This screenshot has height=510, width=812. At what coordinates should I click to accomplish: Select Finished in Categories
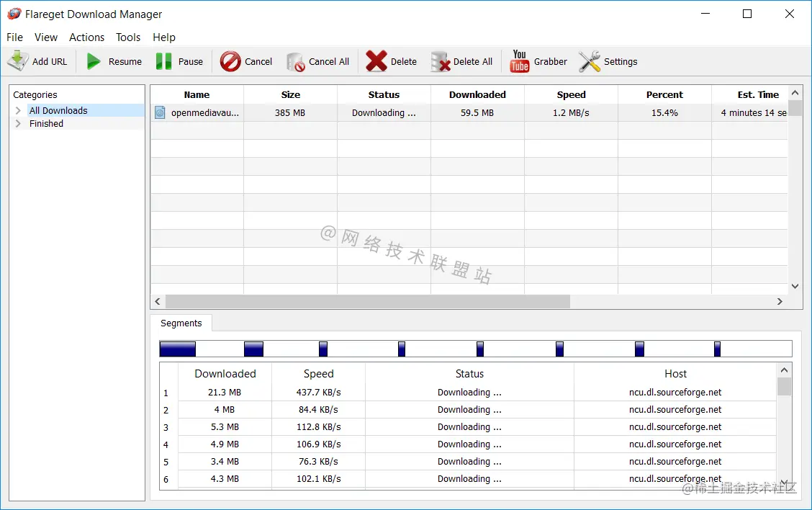point(46,123)
